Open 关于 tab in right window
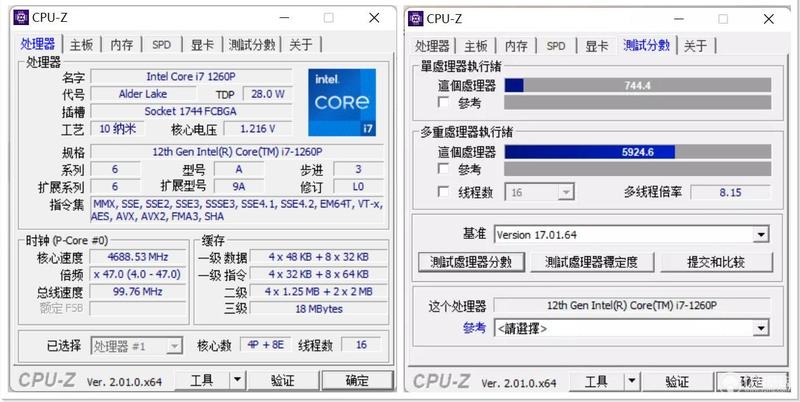Viewport: 800px width, 402px height. (695, 46)
